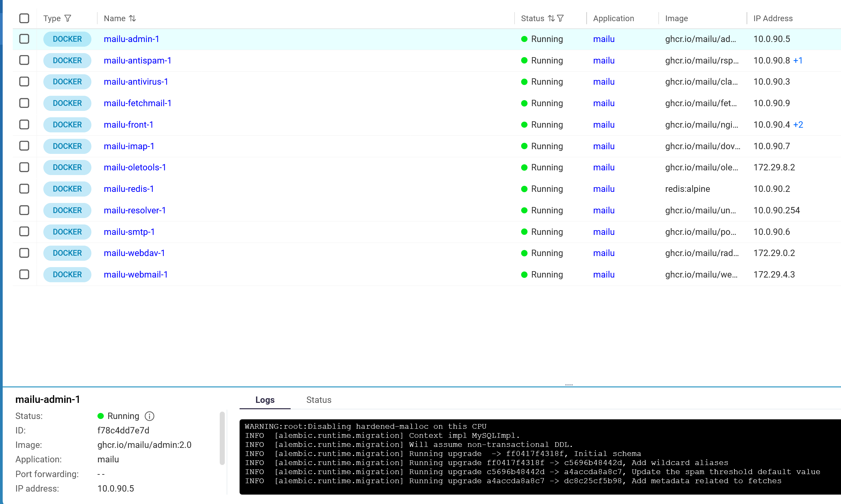Image resolution: width=841 pixels, height=504 pixels.
Task: Check the mailu-imap-1 row checkbox
Action: click(x=24, y=146)
